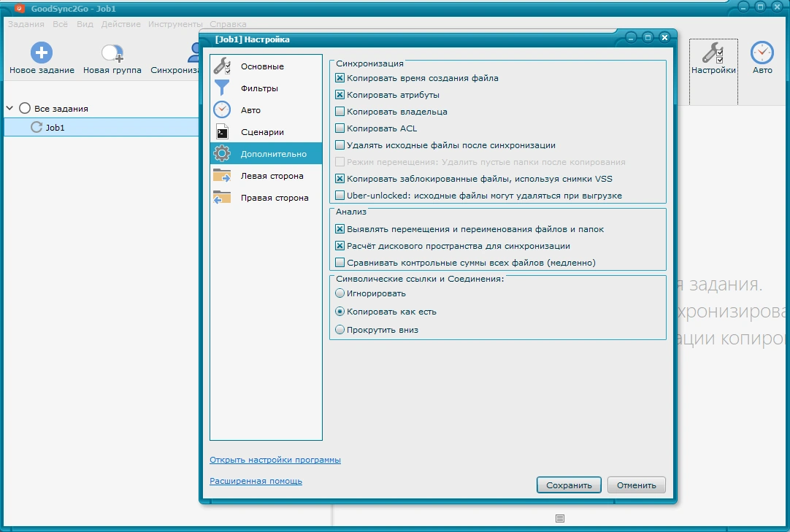This screenshot has width=790, height=532.
Task: Select Прокрутить вниз radio button
Action: coord(340,329)
